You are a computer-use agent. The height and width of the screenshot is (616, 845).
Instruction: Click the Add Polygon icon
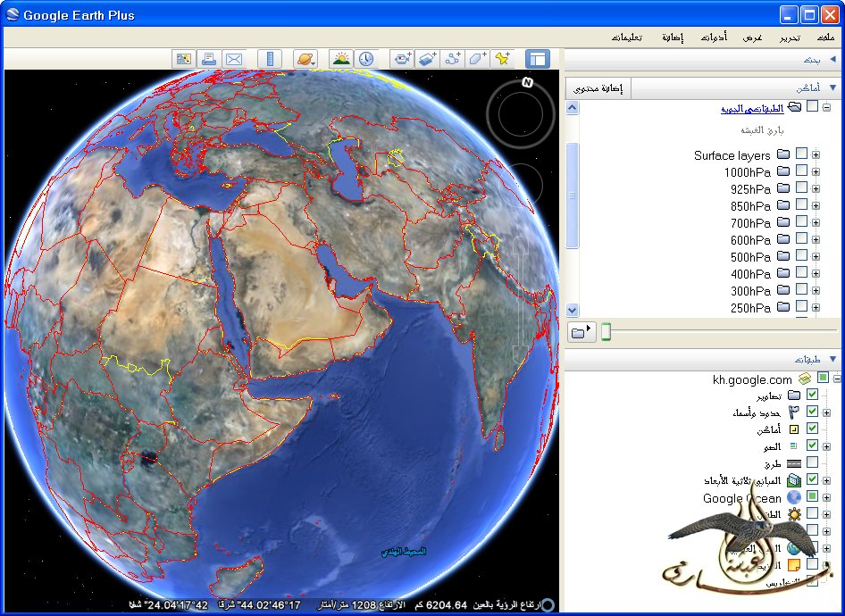[478, 59]
